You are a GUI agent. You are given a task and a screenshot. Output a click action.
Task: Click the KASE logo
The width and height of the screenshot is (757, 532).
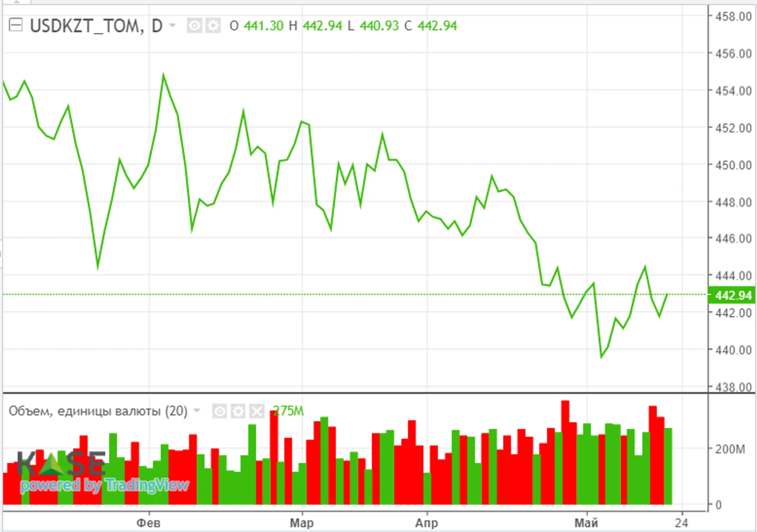pyautogui.click(x=61, y=463)
